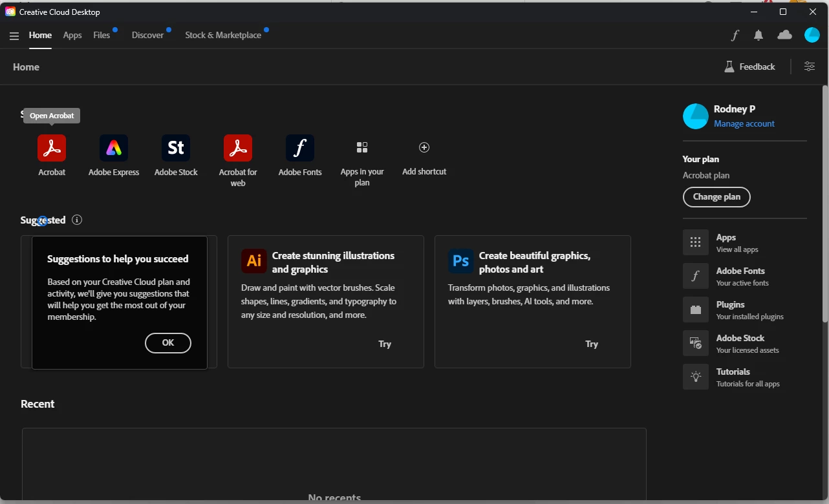Click Tutorials for all apps text
The height and width of the screenshot is (504, 829).
pos(748,384)
